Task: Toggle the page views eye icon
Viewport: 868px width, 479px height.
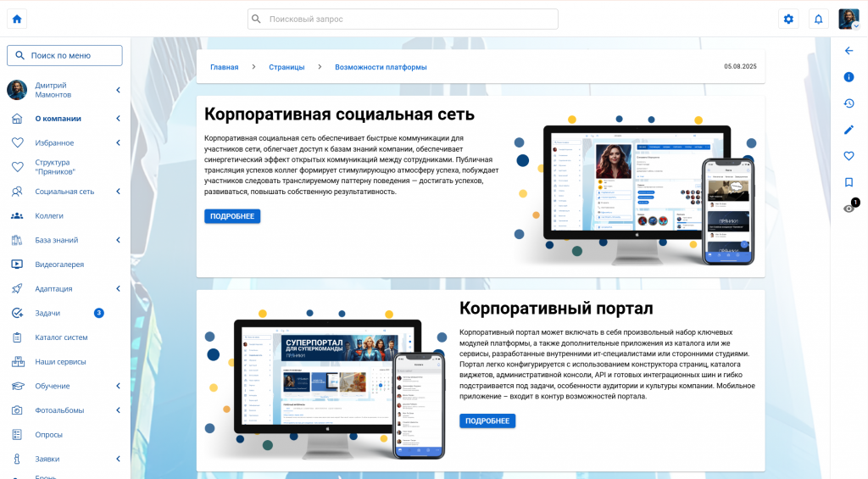Action: [849, 209]
